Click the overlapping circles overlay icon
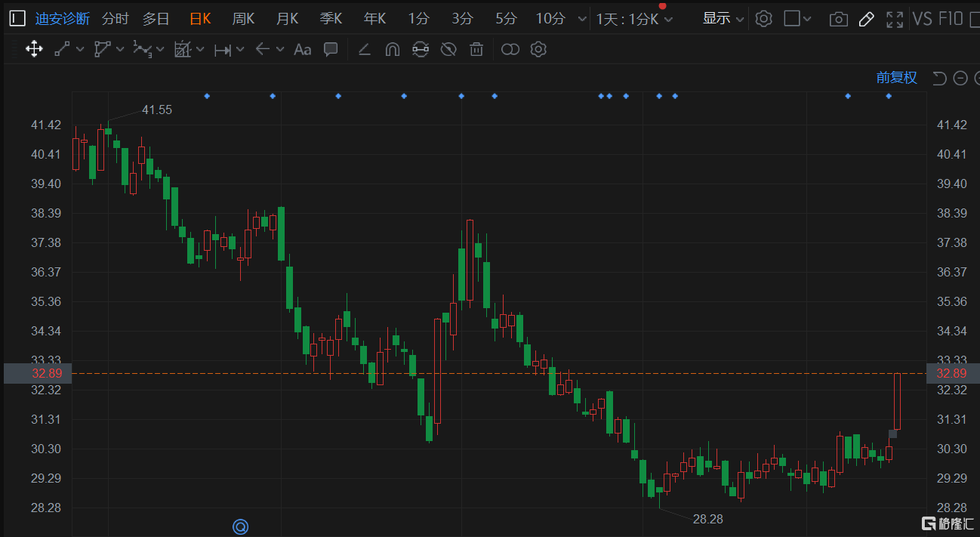 click(x=510, y=50)
